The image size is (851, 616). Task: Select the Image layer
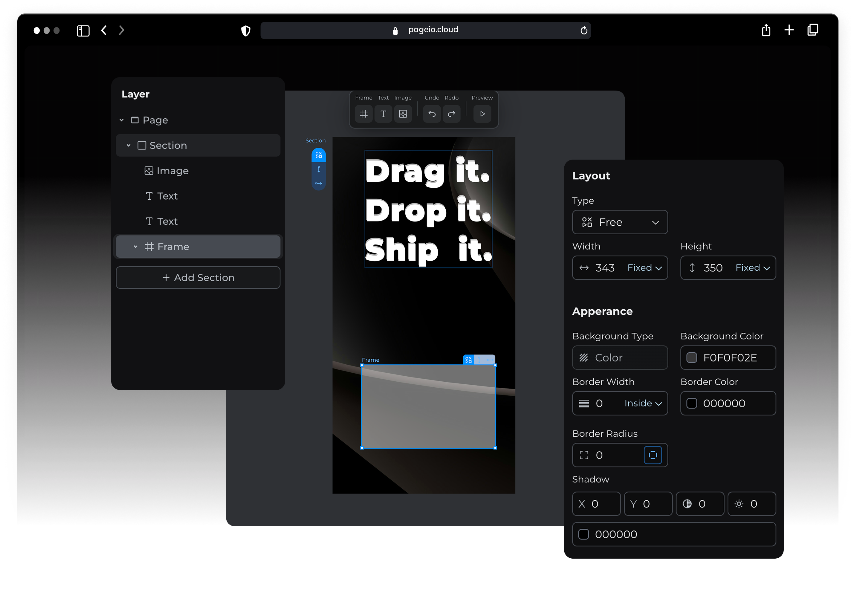[x=198, y=171]
